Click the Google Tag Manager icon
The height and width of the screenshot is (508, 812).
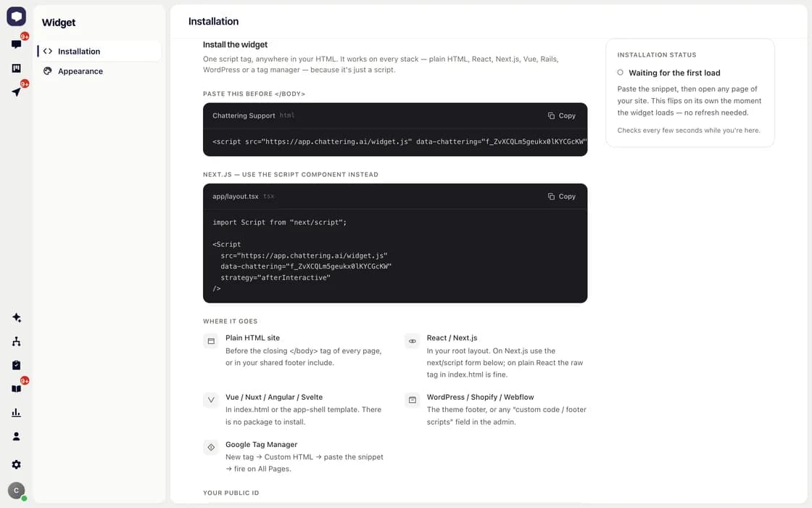click(x=211, y=447)
